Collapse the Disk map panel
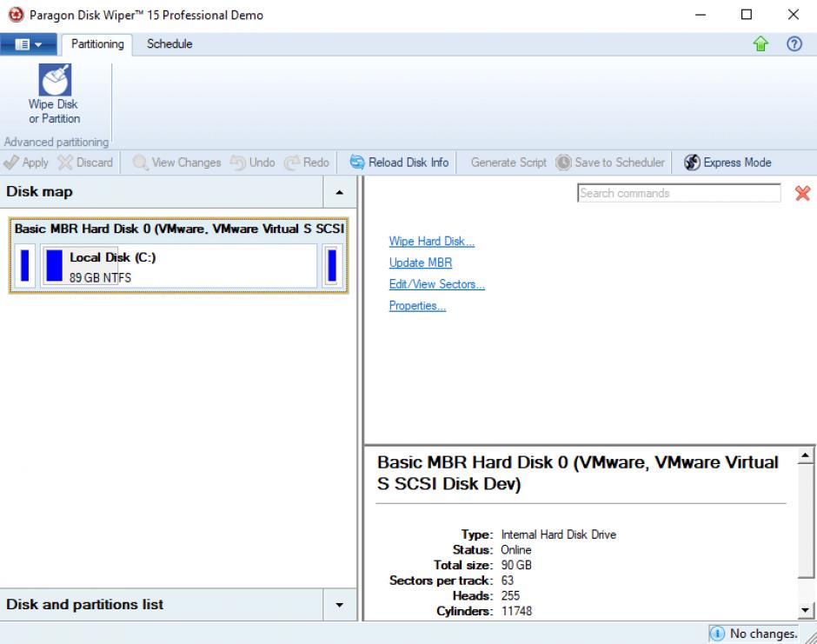 coord(339,192)
